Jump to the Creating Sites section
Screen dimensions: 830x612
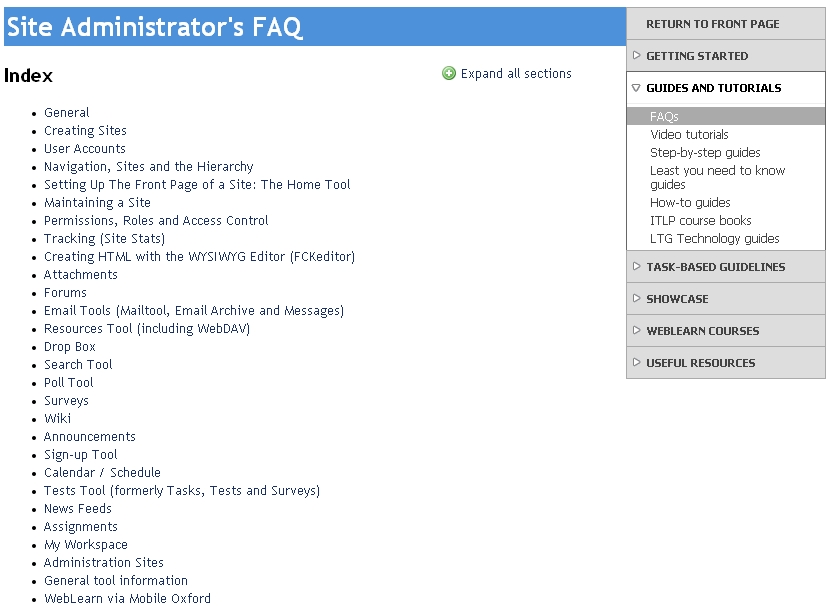pos(85,131)
